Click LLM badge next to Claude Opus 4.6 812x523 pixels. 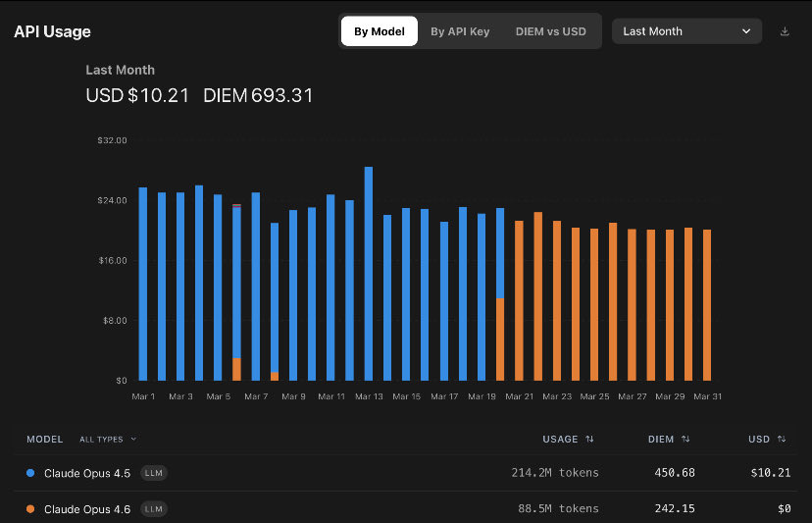(154, 509)
